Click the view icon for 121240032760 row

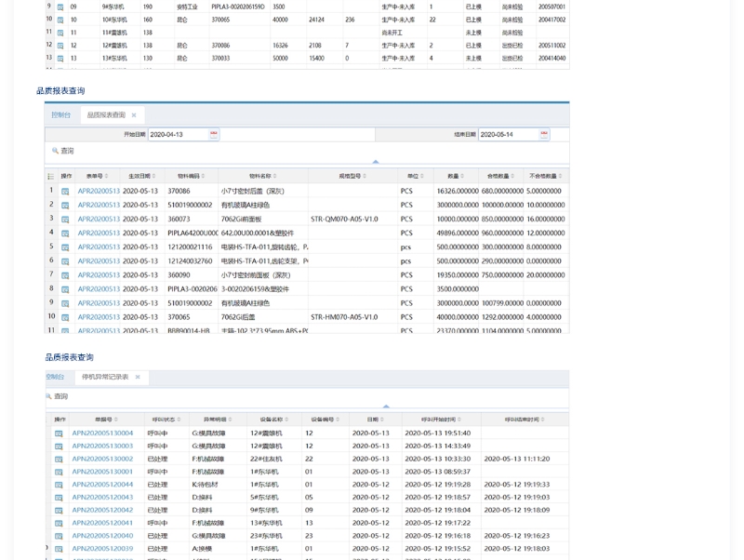coord(65,261)
